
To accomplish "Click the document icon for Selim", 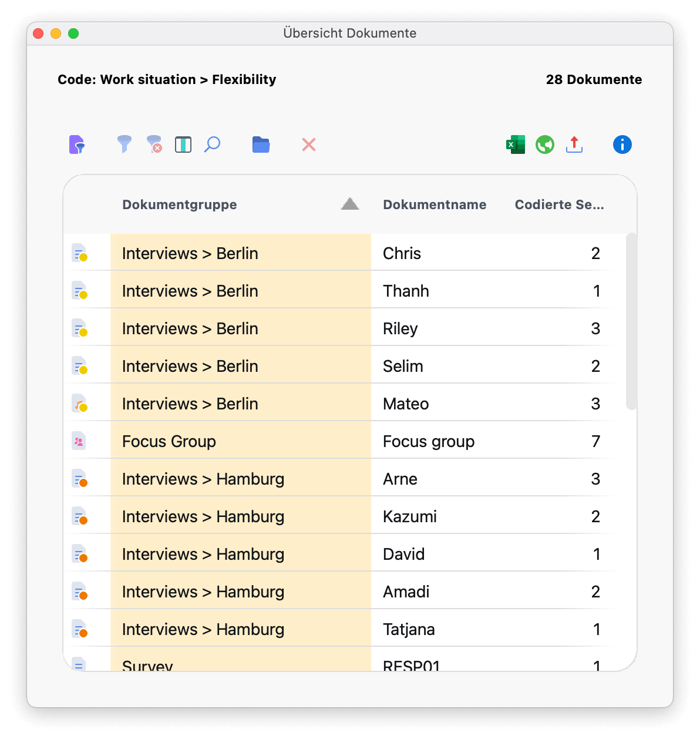I will (x=80, y=366).
